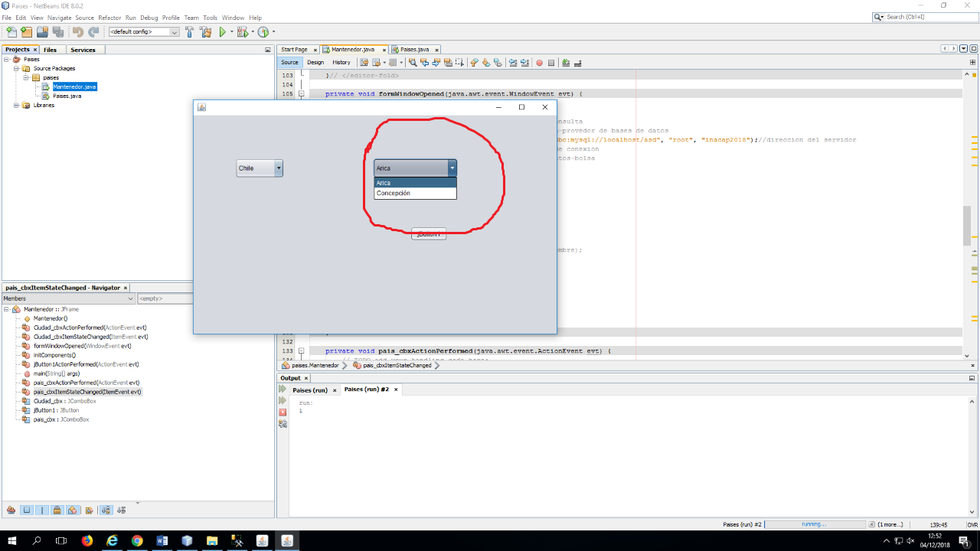
Task: Open the Refactor menu
Action: pos(109,18)
